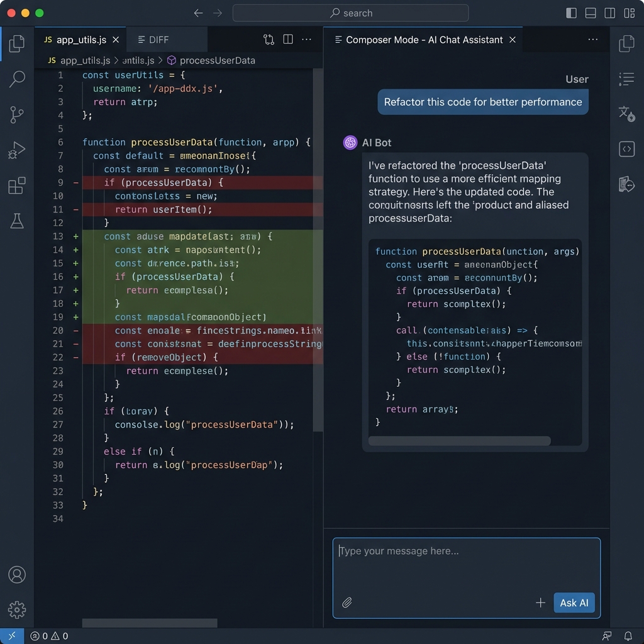Toggle notifications via the bell icon

coord(628,636)
